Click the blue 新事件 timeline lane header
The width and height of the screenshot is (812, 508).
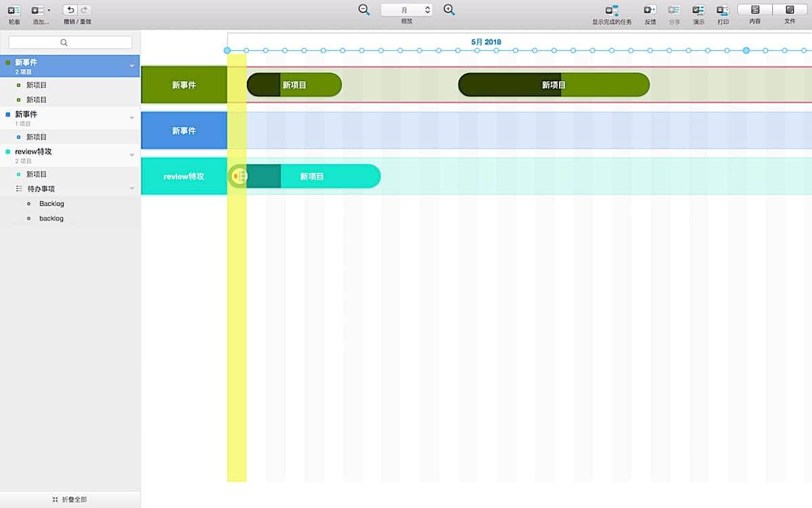184,131
